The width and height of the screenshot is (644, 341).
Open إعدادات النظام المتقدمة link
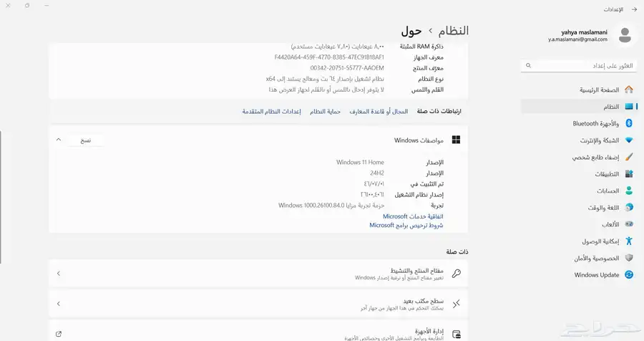[271, 111]
